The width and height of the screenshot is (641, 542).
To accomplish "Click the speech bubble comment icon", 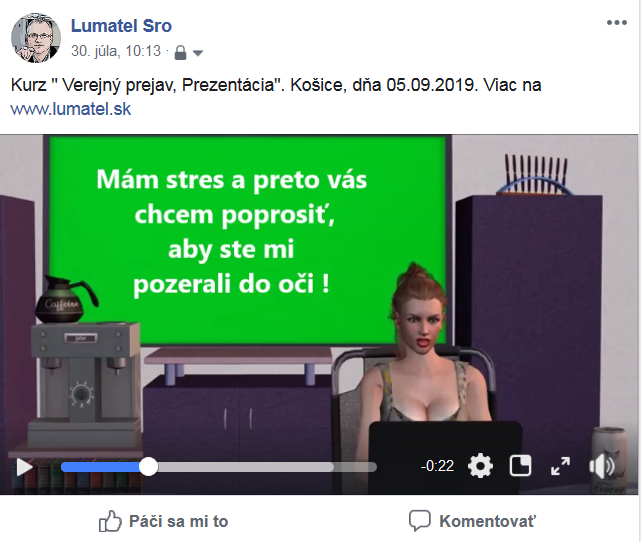I will point(420,521).
